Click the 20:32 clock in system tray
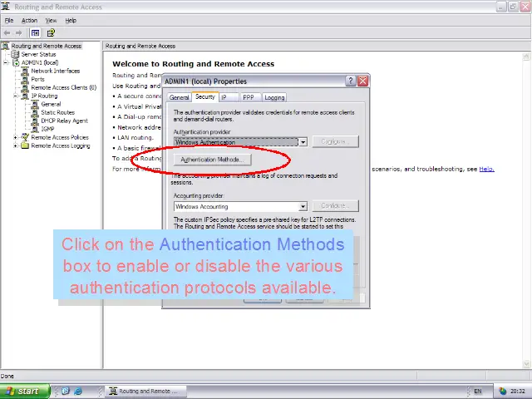 (518, 392)
